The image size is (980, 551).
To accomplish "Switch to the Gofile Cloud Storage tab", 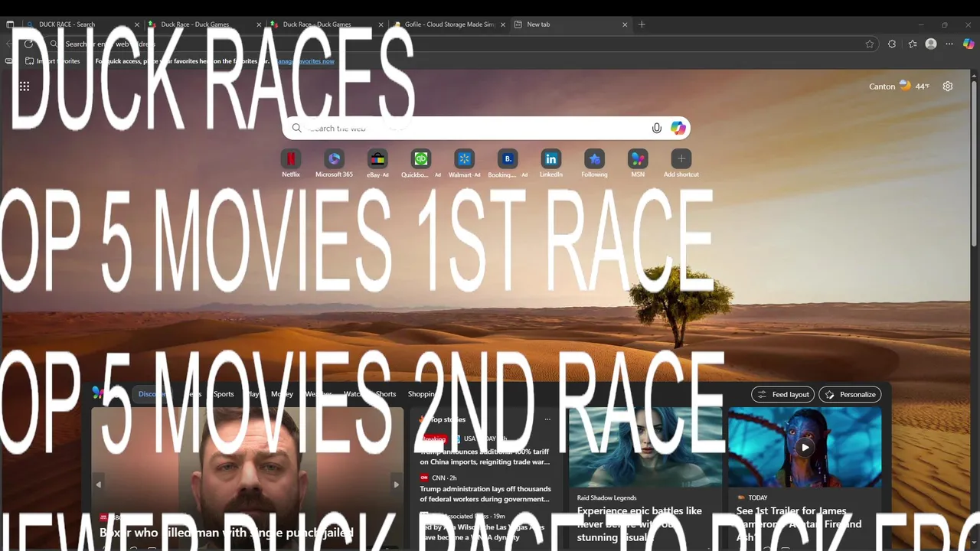I will (x=449, y=24).
